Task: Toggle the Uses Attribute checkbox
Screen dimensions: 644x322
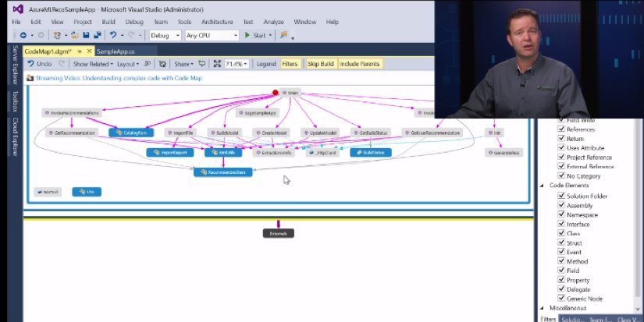Action: (561, 147)
